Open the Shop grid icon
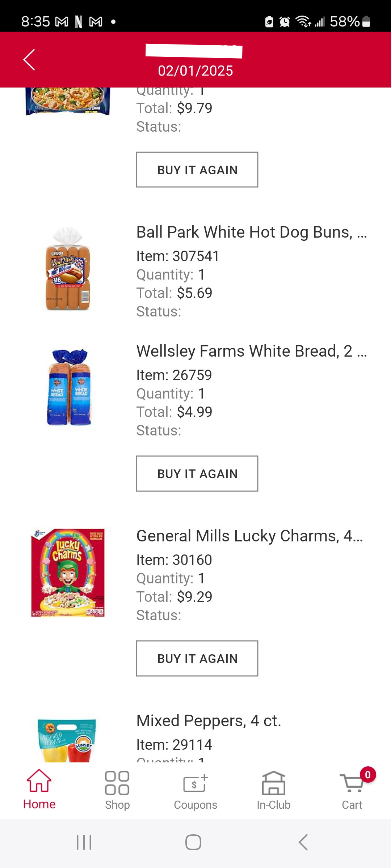391x868 pixels. tap(117, 783)
